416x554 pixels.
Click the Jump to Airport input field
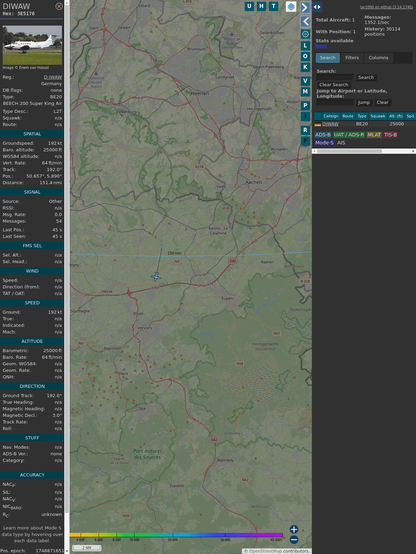coord(335,102)
